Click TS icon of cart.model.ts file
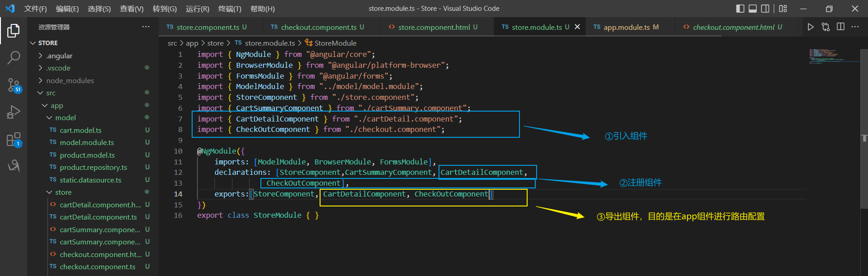 pos(53,130)
